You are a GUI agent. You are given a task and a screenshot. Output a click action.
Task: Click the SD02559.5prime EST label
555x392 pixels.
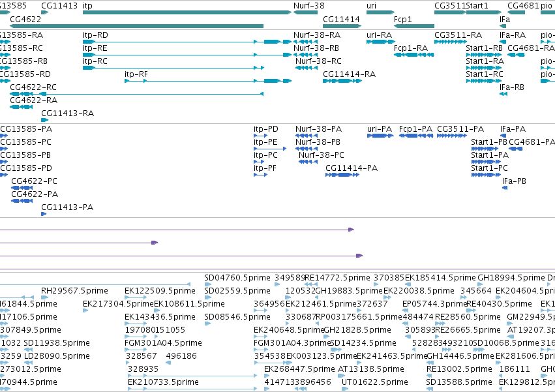(x=237, y=291)
